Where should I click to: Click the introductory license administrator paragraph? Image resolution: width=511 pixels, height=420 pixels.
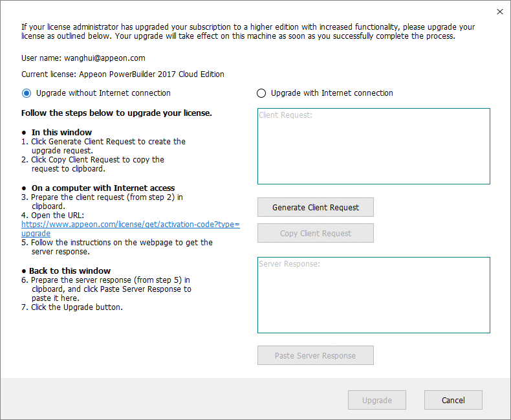[248, 31]
